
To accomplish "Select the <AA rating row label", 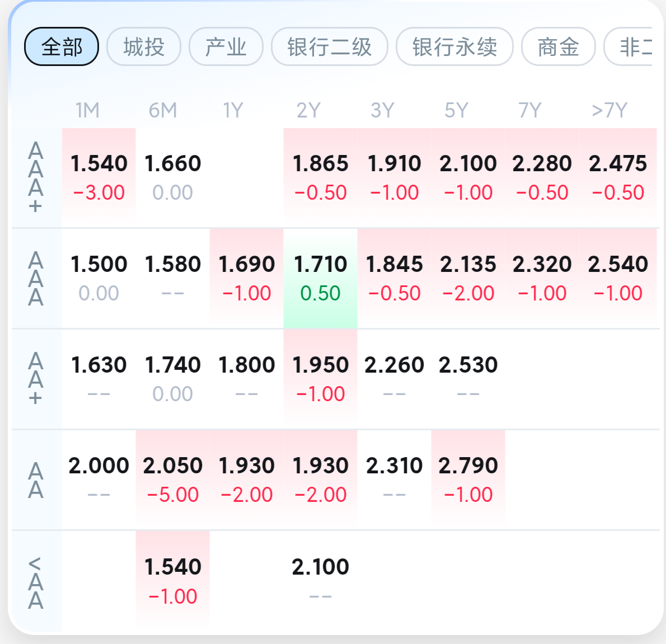I will point(36,583).
